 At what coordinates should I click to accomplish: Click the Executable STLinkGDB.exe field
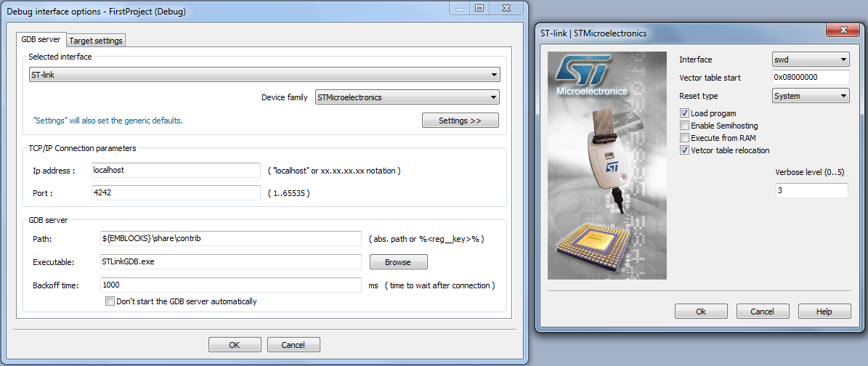click(231, 261)
